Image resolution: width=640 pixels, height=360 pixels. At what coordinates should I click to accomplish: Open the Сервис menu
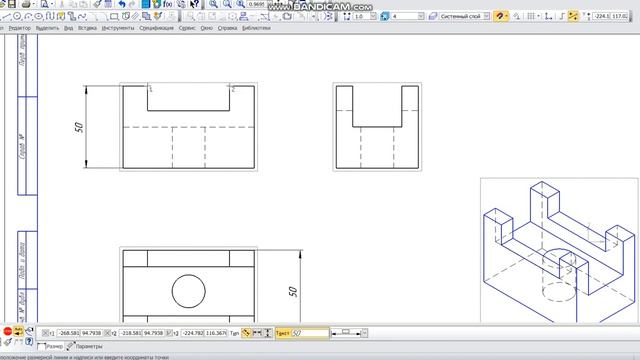tap(187, 28)
